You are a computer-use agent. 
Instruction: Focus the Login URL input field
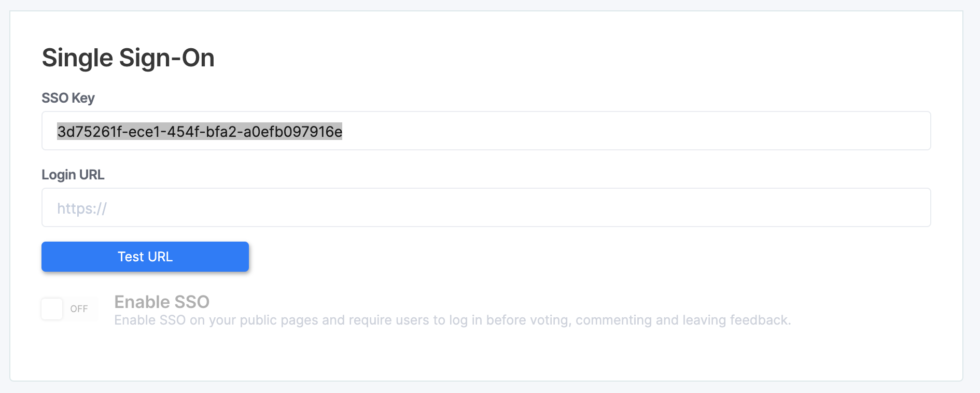(x=486, y=207)
